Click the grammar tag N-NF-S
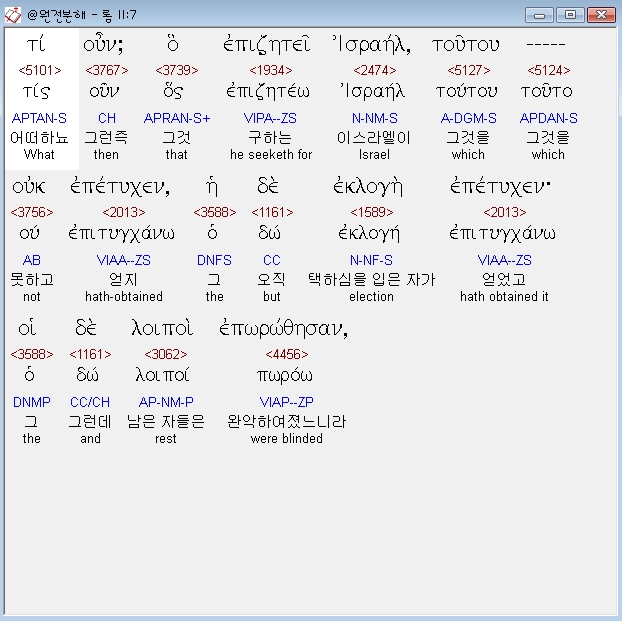 coord(371,260)
